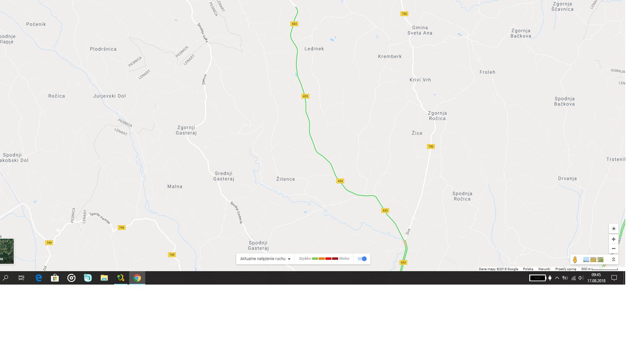Viewport: 644px width, 362px height.
Task: Click the Prześlij opinię feedback link
Action: 566,269
